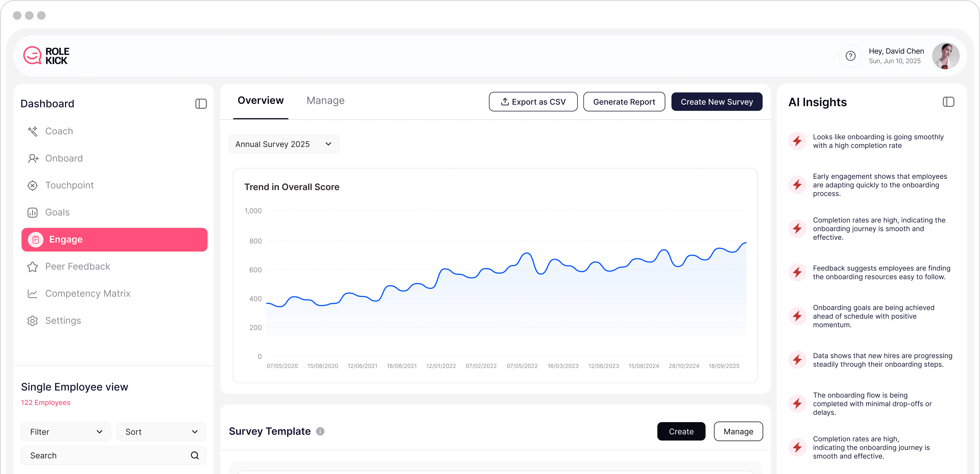Screen dimensions: 980x474
Task: Collapse the Dashboard sidebar panel icon
Action: [x=201, y=104]
